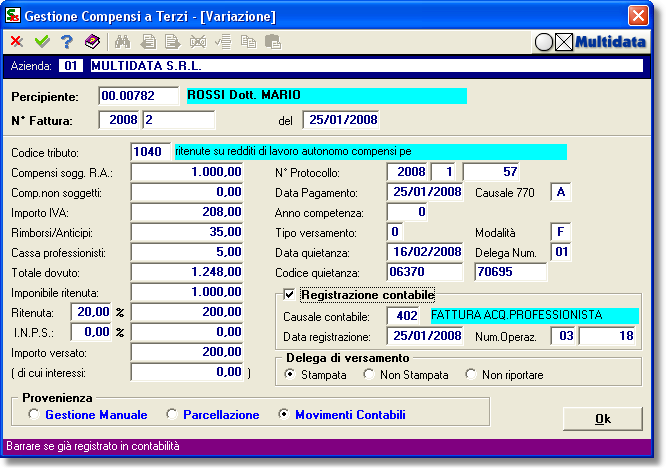This screenshot has height=470, width=666.
Task: Click the Azienda code field 01
Action: [71, 66]
